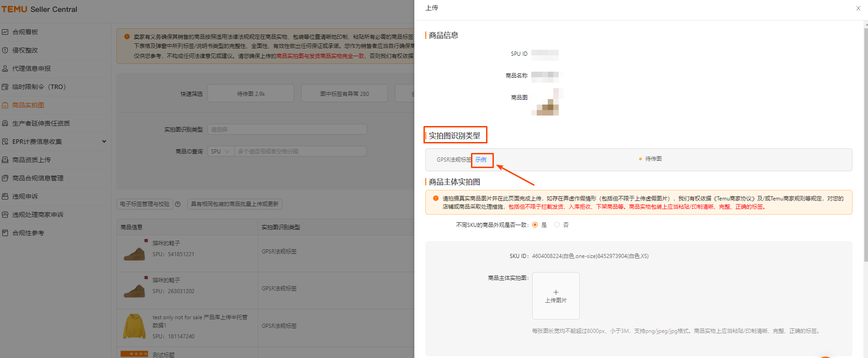
Task: Click the 合规性参考 icon
Action: tap(5, 233)
